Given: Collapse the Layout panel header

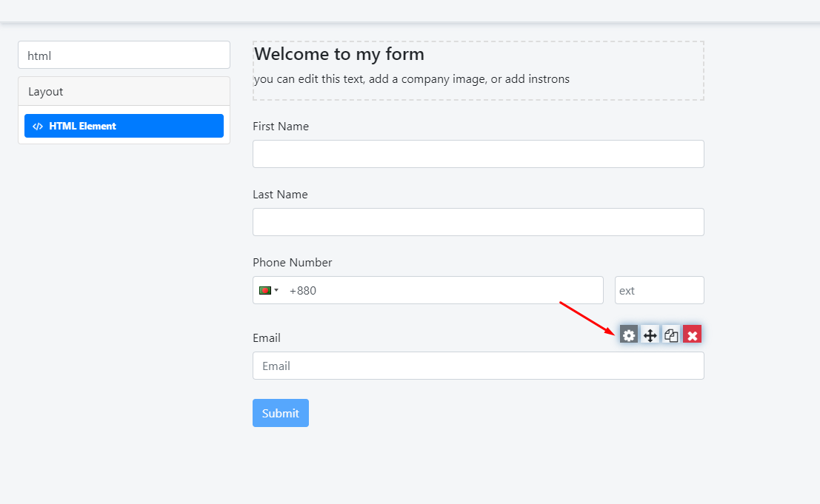Looking at the screenshot, I should 124,92.
